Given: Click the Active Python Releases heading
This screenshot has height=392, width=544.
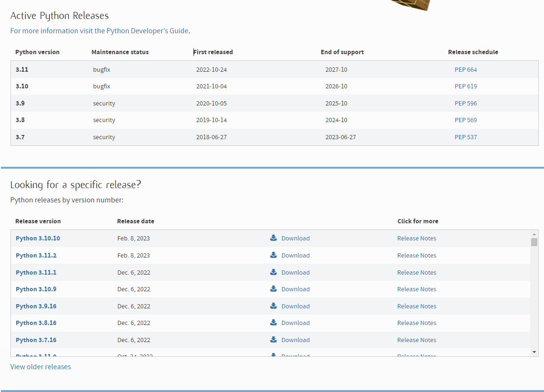Looking at the screenshot, I should pyautogui.click(x=59, y=16).
